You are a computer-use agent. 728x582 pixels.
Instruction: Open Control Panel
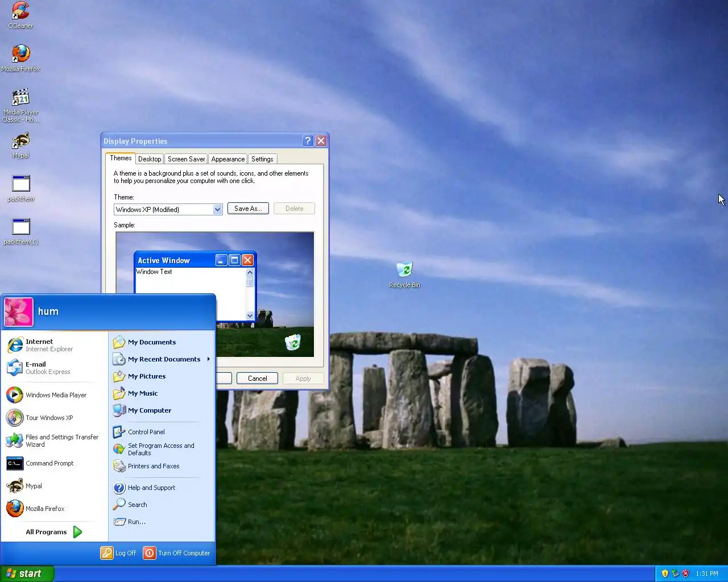[x=162, y=432]
